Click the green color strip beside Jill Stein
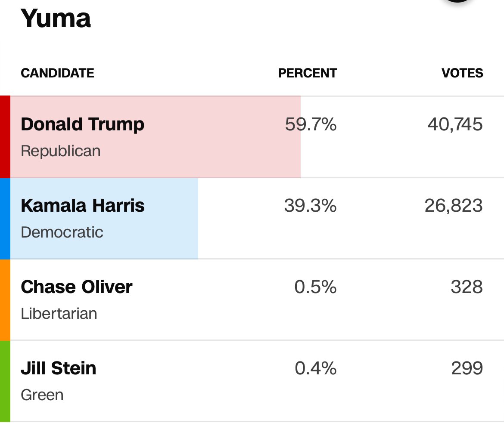Screen dimensions: 504x423 (x=5, y=381)
